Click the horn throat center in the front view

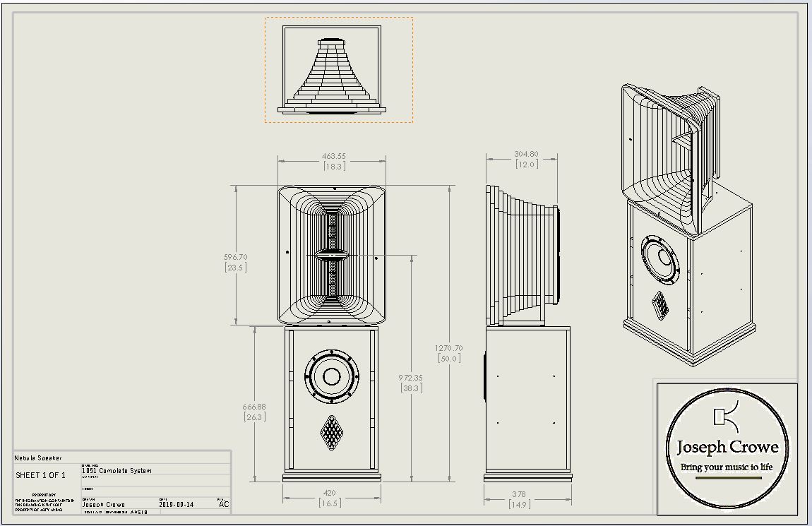pyautogui.click(x=332, y=255)
